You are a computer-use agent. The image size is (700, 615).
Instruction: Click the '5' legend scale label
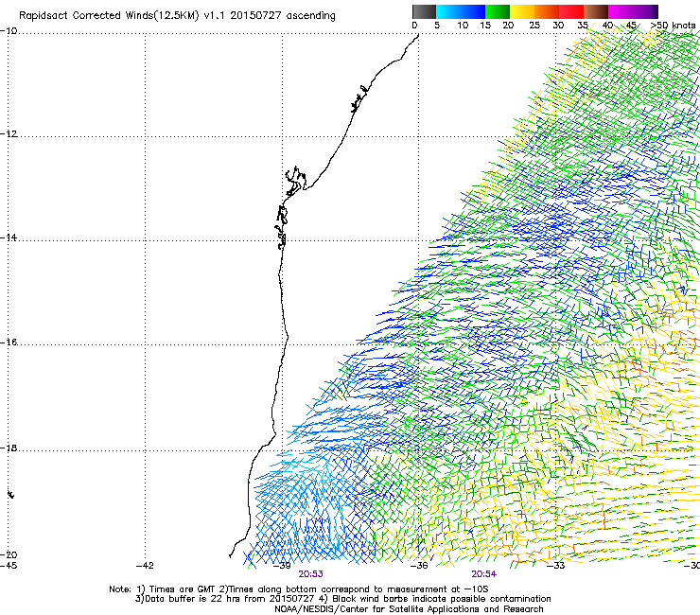coord(437,26)
